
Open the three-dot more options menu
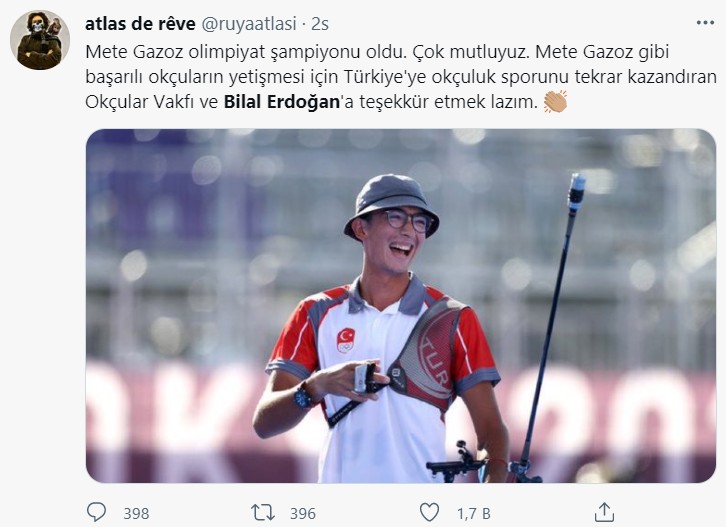(x=705, y=22)
